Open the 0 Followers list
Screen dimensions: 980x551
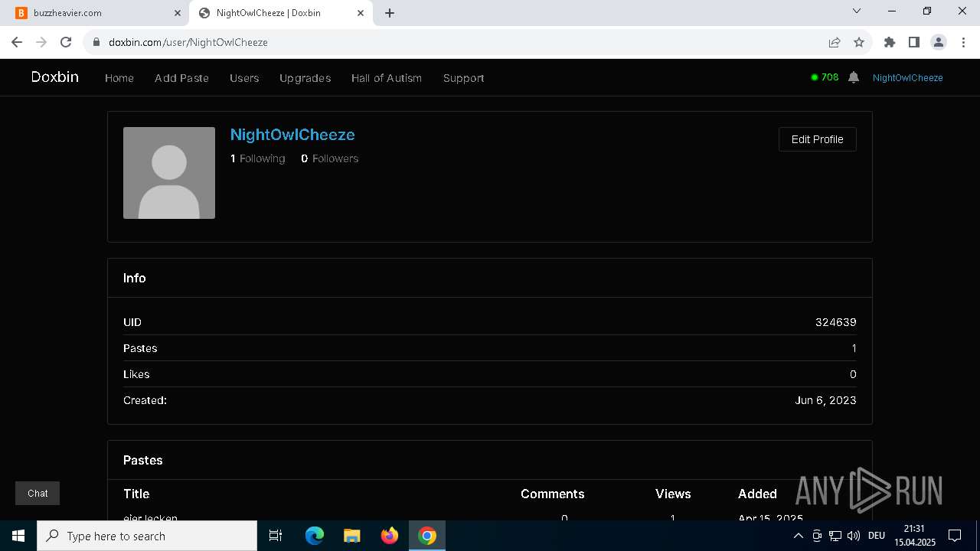coord(329,158)
